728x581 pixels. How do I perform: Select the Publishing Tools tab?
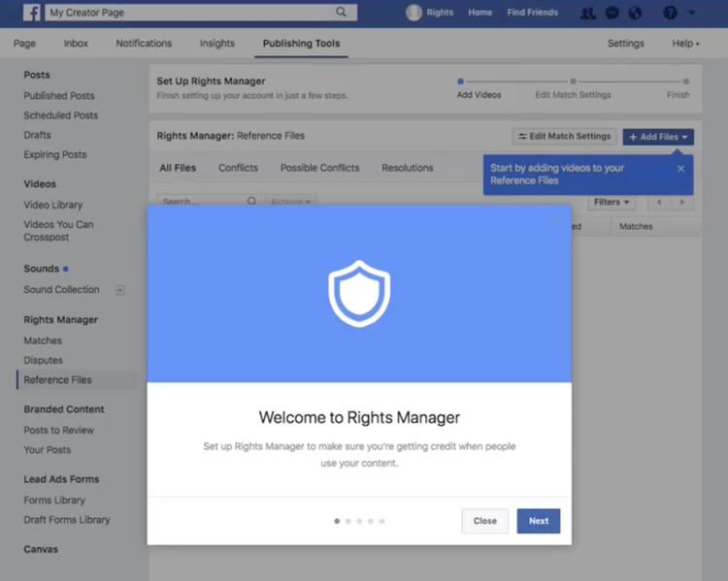(301, 44)
